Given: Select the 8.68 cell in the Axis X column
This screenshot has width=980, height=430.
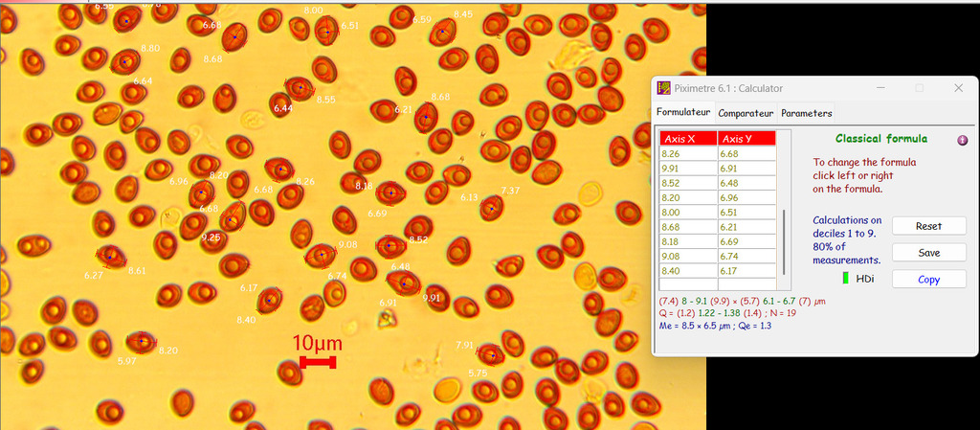Looking at the screenshot, I should coord(689,227).
